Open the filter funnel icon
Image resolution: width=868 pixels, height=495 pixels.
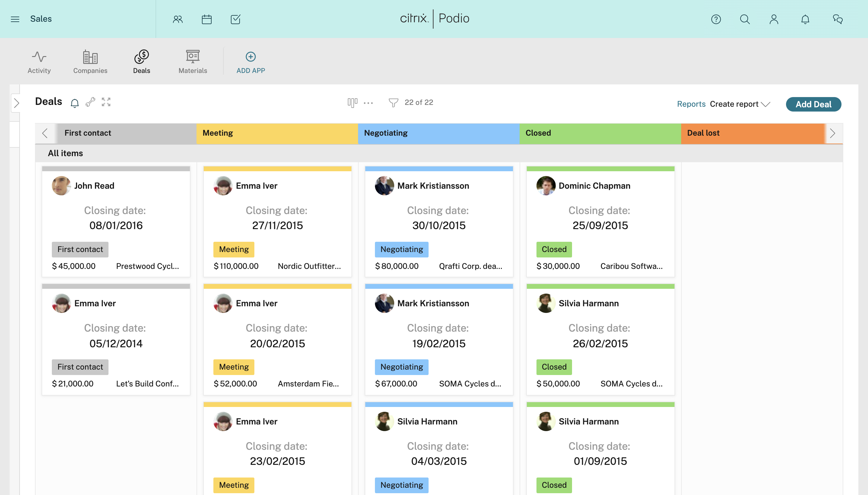click(x=393, y=103)
